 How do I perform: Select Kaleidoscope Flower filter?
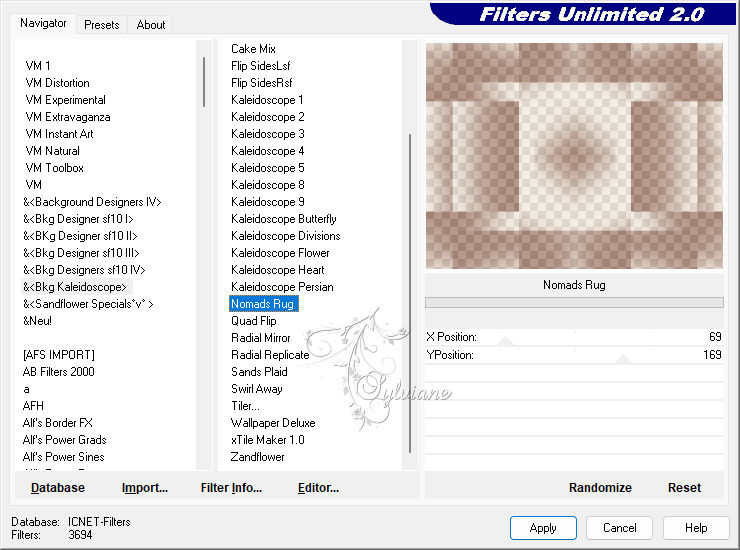(x=280, y=253)
